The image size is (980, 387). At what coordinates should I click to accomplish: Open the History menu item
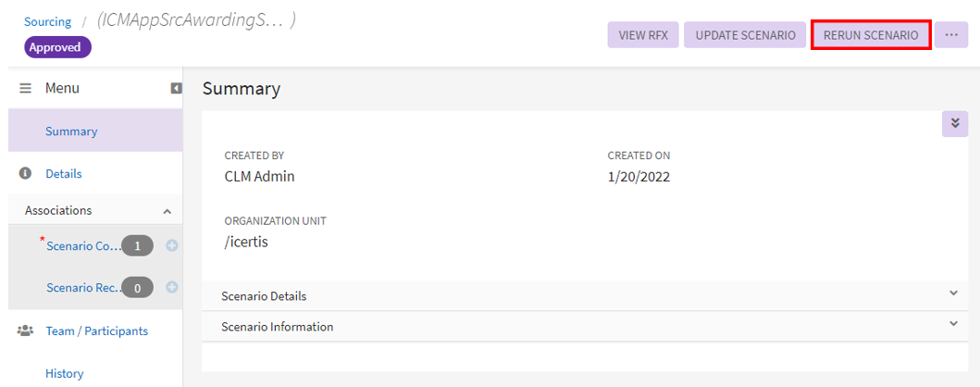point(65,373)
